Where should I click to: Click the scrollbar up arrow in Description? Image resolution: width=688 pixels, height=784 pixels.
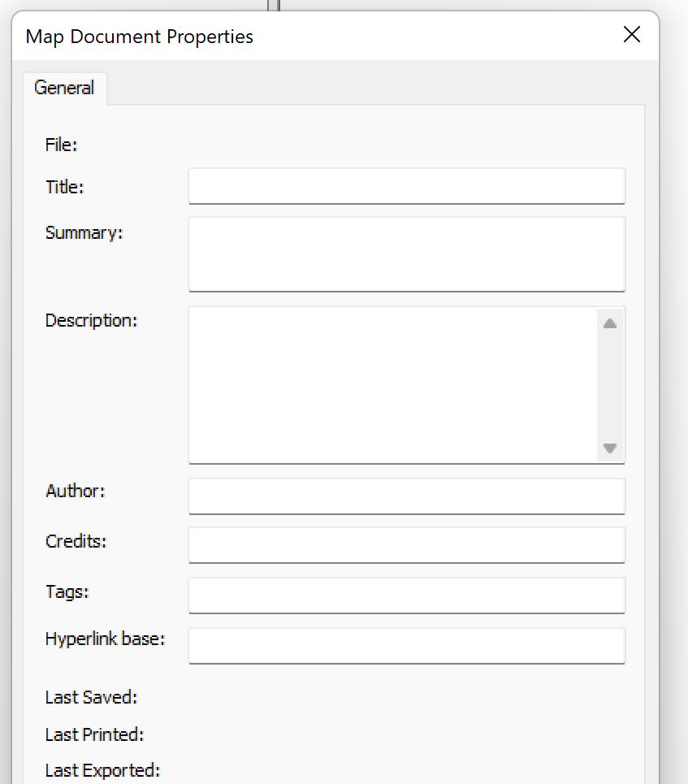tap(610, 322)
